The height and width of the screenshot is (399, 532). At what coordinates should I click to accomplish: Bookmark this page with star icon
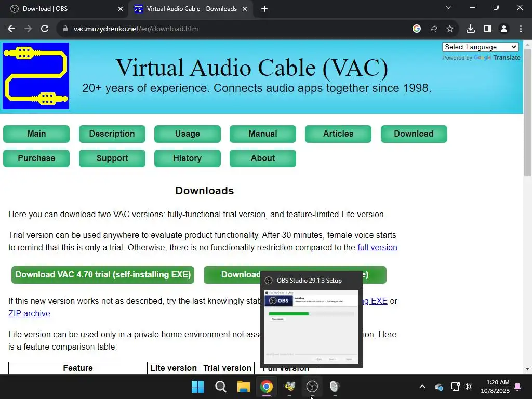450,29
